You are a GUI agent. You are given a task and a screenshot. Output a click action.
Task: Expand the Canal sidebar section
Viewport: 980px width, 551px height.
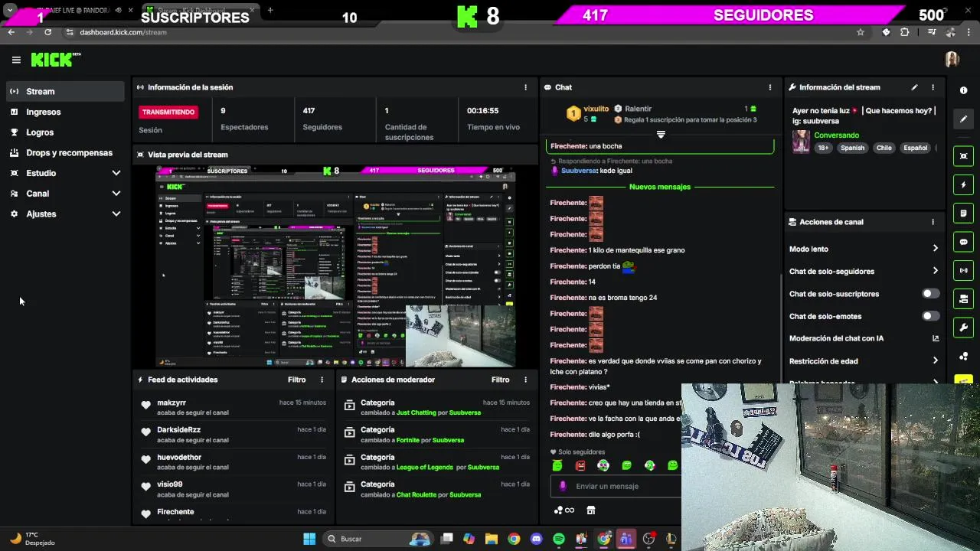(65, 194)
